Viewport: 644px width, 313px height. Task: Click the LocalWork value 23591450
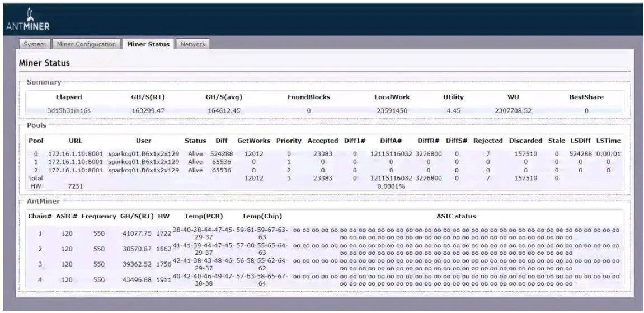[x=392, y=110]
